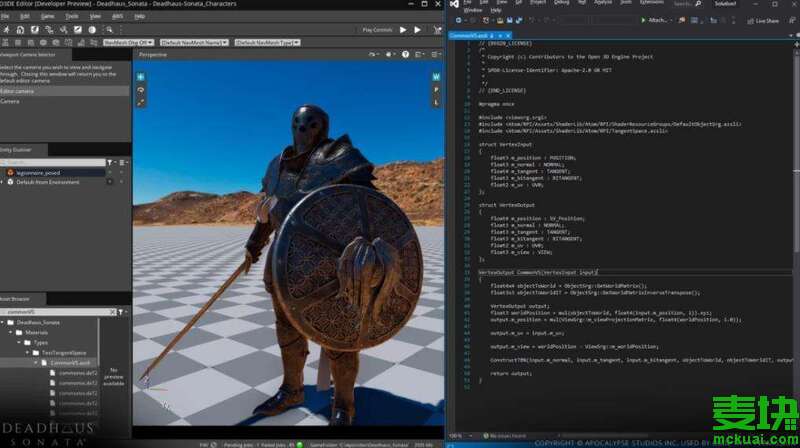
Task: Click the Visual Studio search box
Action: (x=687, y=4)
